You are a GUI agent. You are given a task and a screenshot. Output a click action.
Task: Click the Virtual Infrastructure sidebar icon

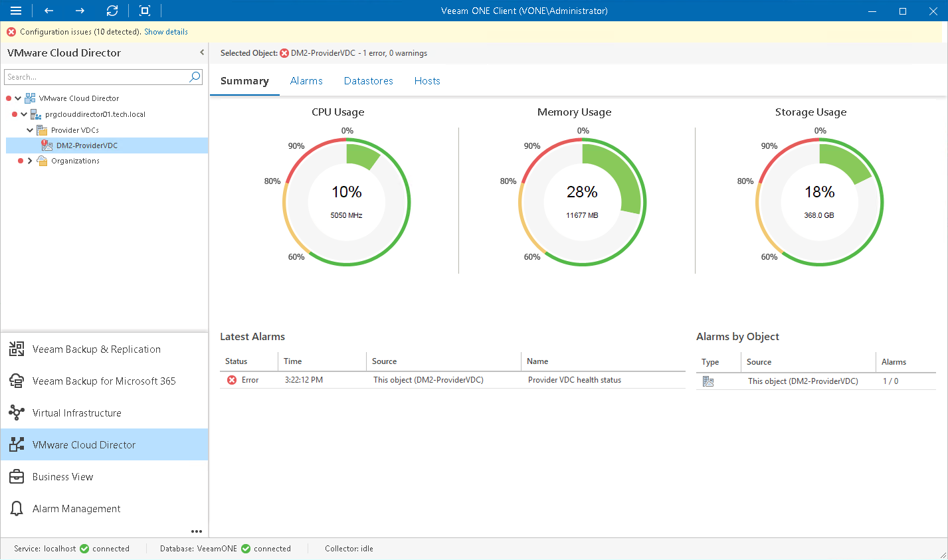pyautogui.click(x=17, y=413)
